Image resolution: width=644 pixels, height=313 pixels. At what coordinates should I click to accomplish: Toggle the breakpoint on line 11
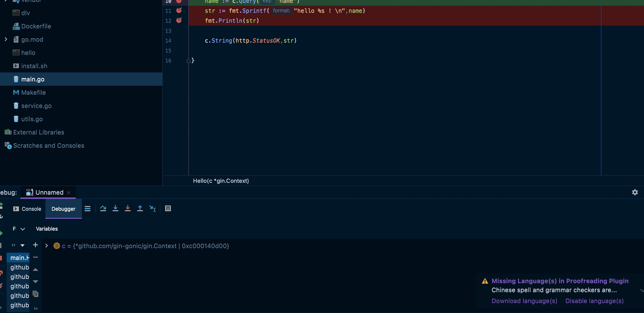179,10
